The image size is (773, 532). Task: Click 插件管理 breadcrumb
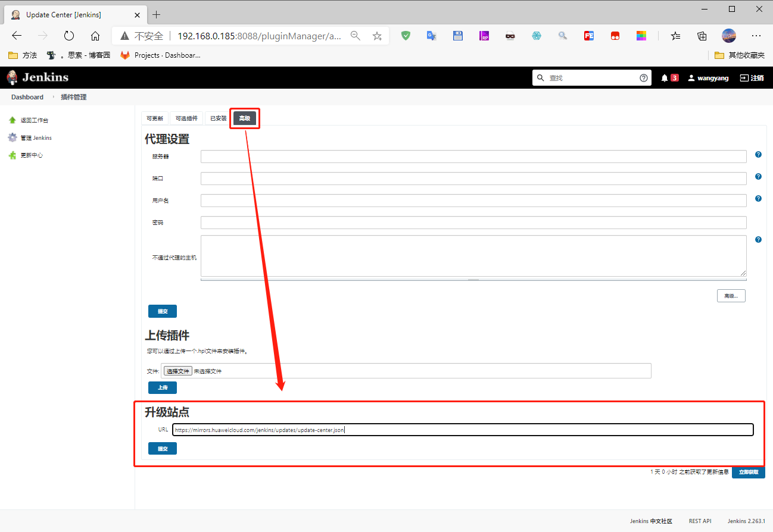(73, 97)
